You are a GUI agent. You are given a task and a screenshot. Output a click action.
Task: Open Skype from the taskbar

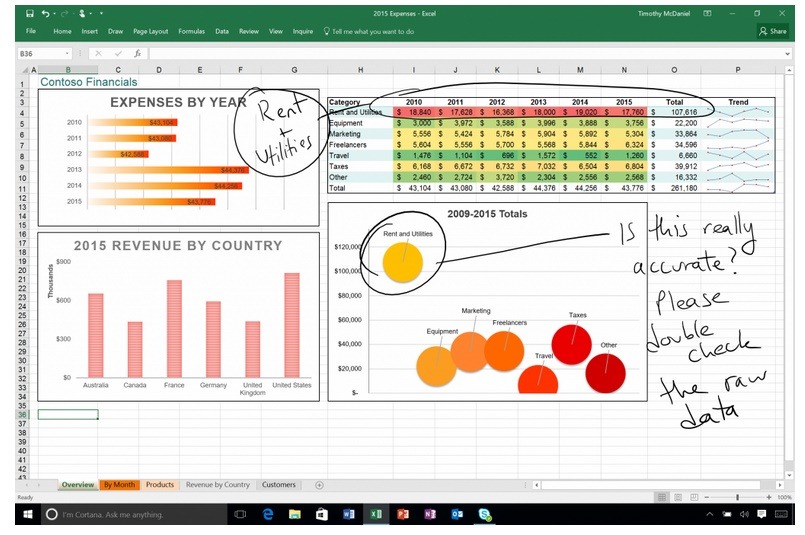(x=484, y=514)
